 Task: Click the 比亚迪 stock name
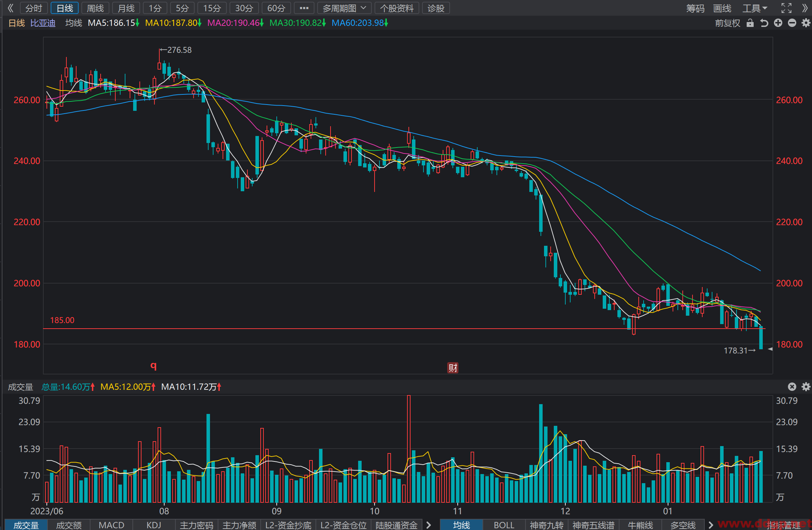coord(43,23)
